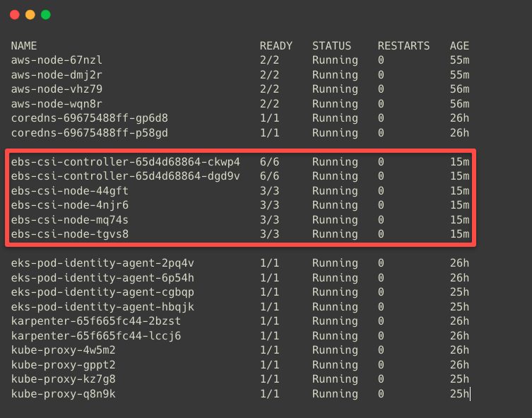Click Running status of kube-proxy-q8n9k
Image resolution: width=532 pixels, height=418 pixels.
[x=335, y=394]
